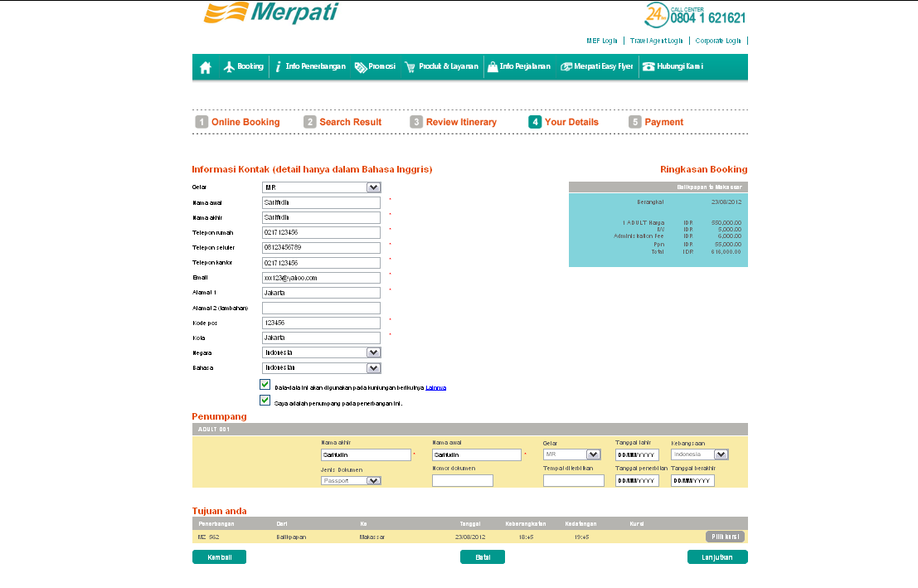Open Info Penerbangan via its info icon
This screenshot has width=918, height=588.
(279, 67)
